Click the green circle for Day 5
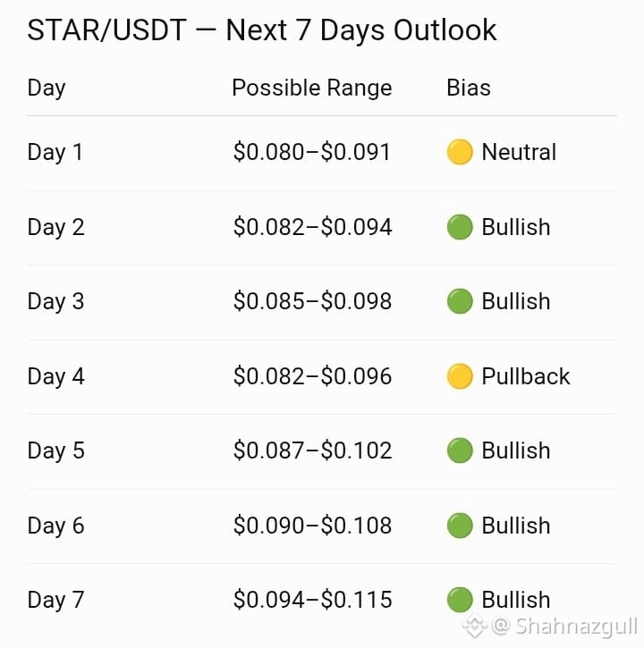This screenshot has height=648, width=644. pyautogui.click(x=460, y=450)
